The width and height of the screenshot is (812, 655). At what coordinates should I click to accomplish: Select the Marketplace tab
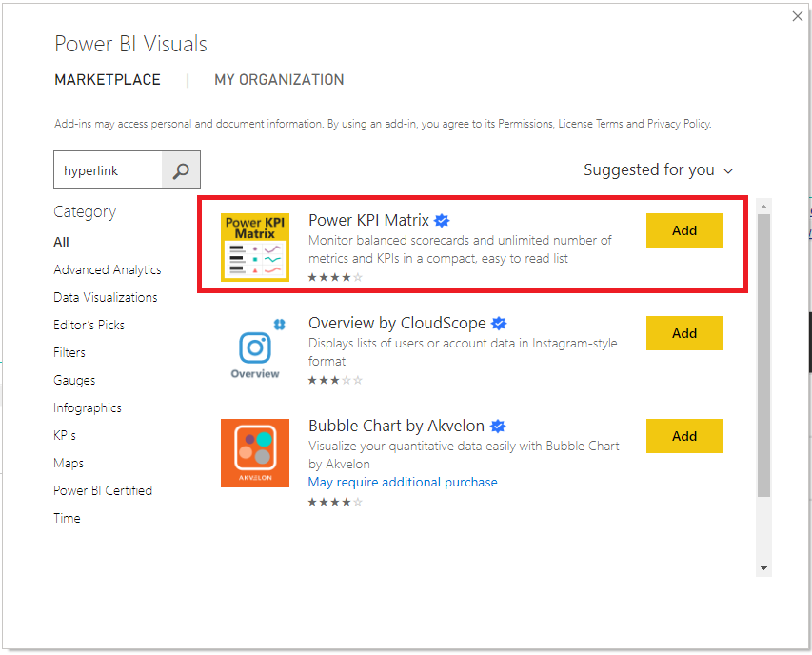click(108, 80)
